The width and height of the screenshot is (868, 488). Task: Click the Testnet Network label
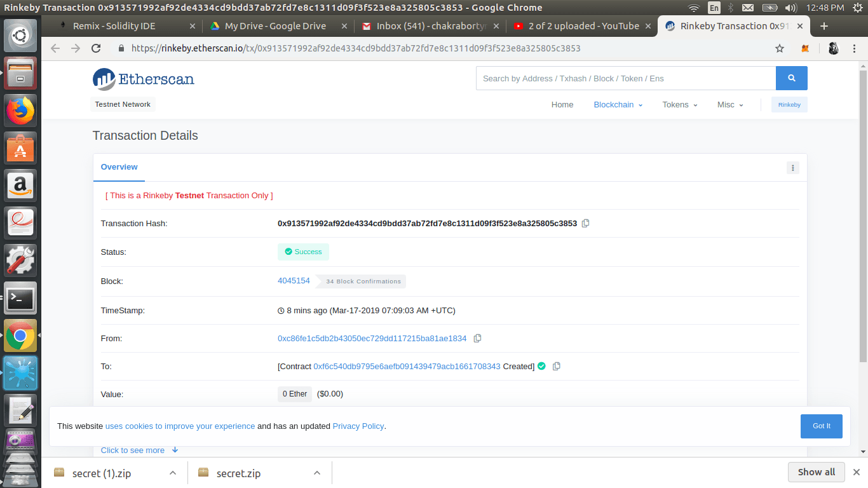pos(123,104)
